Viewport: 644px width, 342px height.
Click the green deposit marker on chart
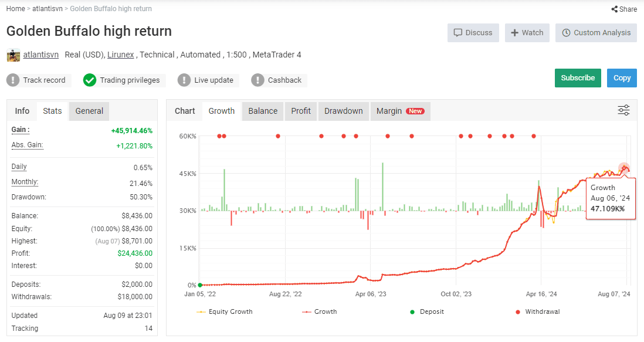tap(200, 285)
